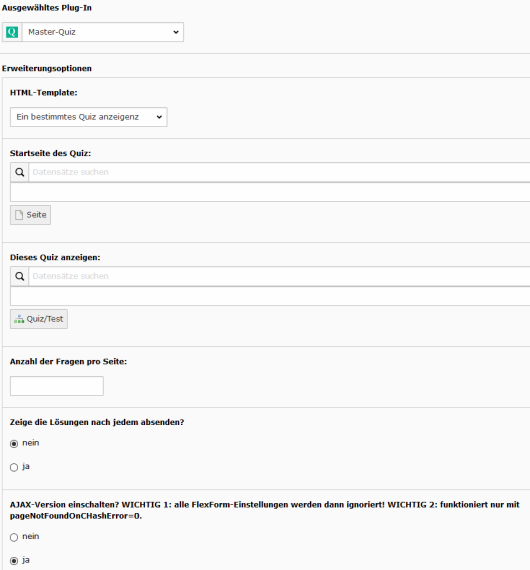
Task: Click the search icon under Startseite des Quiz
Action: 20,172
